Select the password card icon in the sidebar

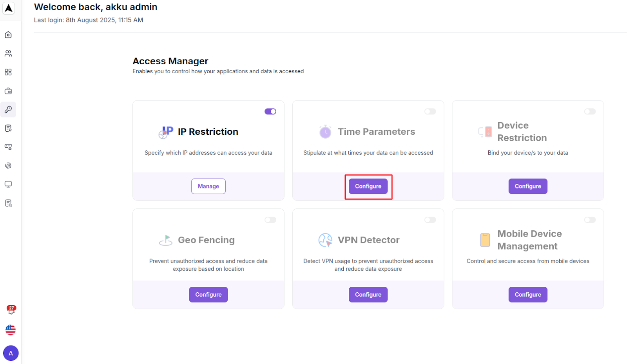[8, 147]
